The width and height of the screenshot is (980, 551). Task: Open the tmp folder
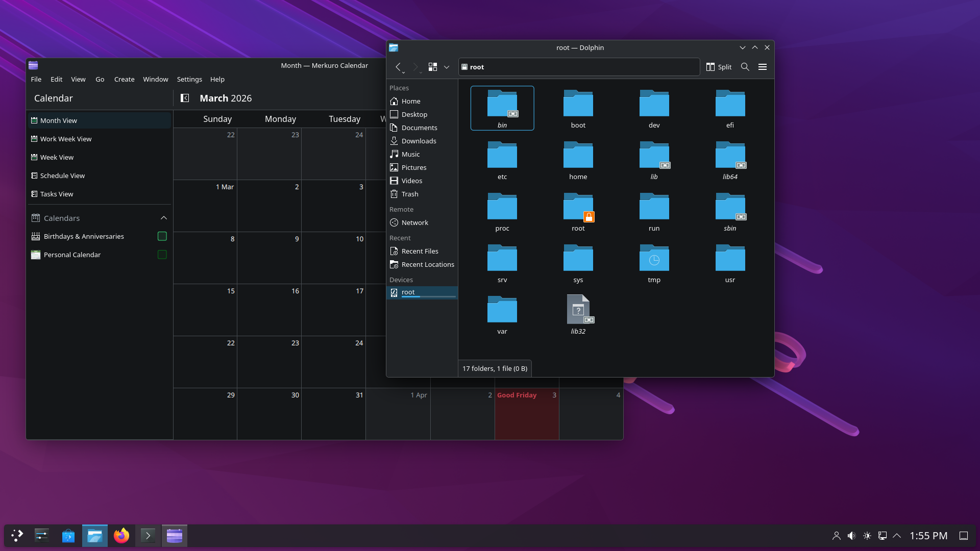654,263
